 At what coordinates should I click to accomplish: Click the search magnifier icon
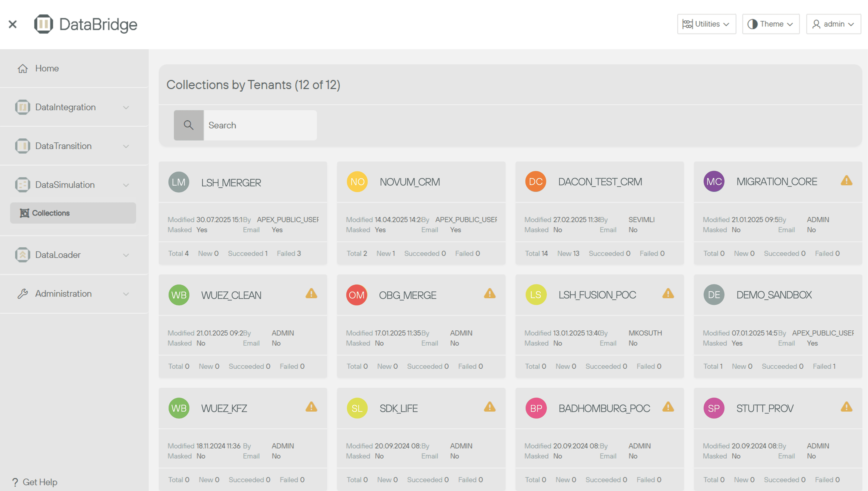click(x=189, y=125)
